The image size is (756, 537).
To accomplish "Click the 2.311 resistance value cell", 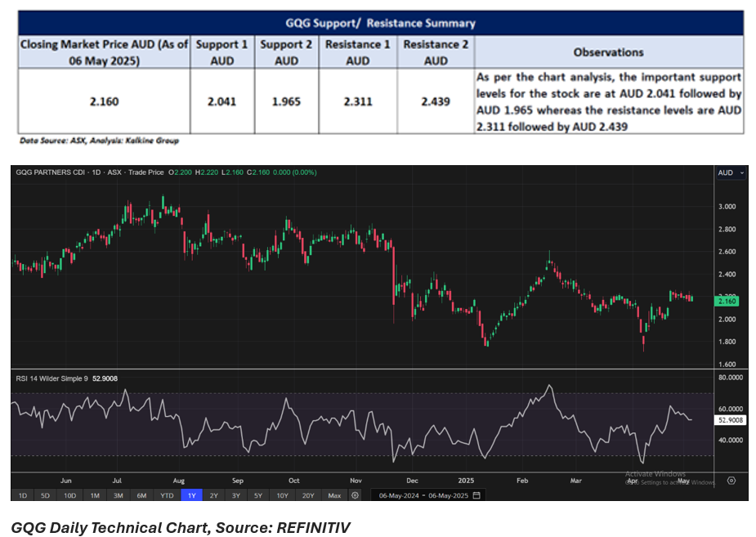I will tap(358, 101).
